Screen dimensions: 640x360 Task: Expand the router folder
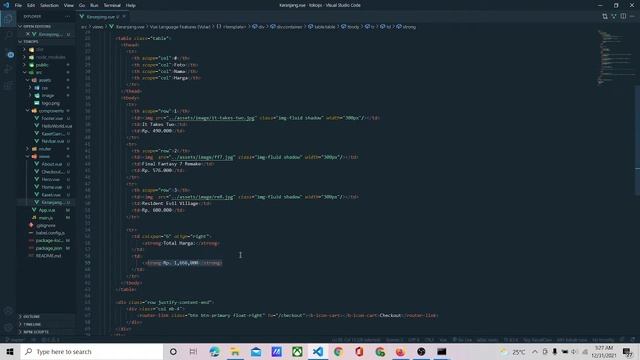tap(45, 149)
